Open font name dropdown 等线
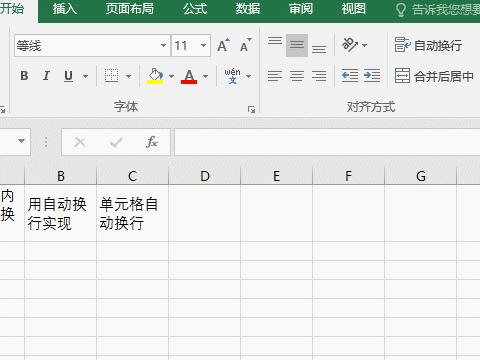480x360 pixels. click(163, 45)
